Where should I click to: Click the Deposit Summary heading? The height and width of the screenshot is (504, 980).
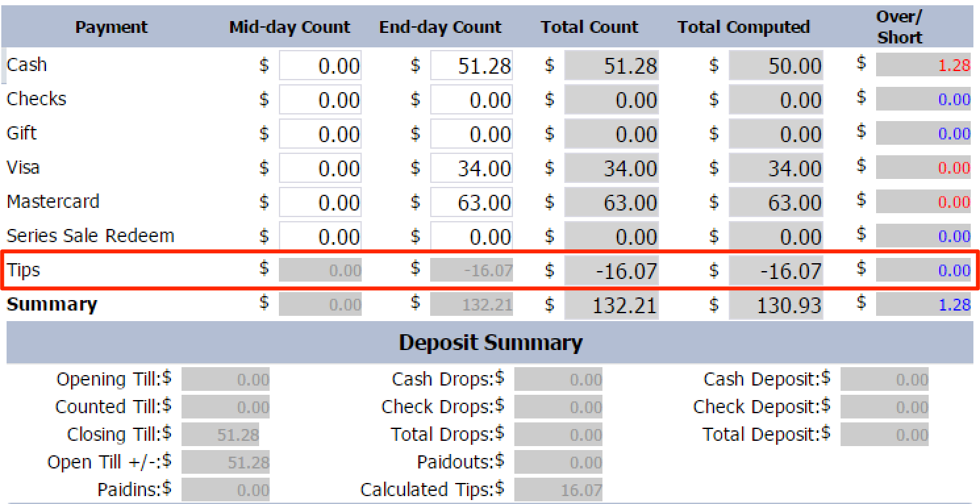click(x=490, y=343)
